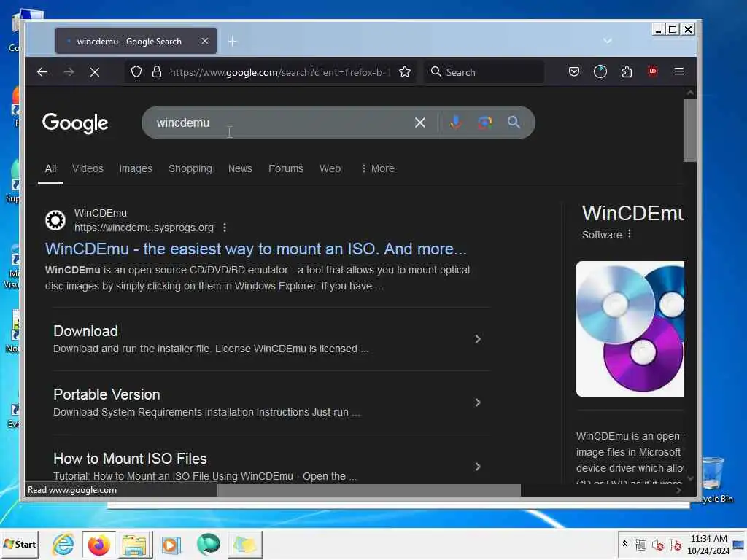Click the vertical page scrollbar thumb

[x=690, y=130]
